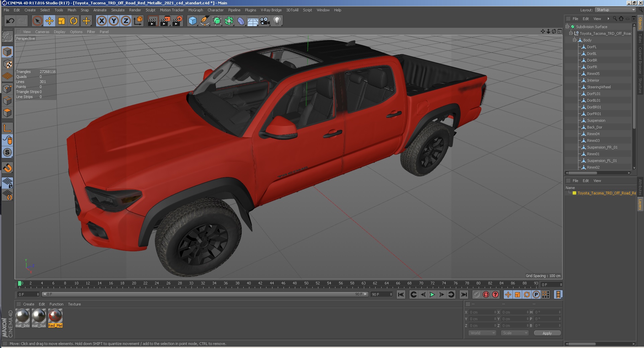Select SteeringWheel object in tree
This screenshot has height=348, width=644.
pyautogui.click(x=599, y=87)
